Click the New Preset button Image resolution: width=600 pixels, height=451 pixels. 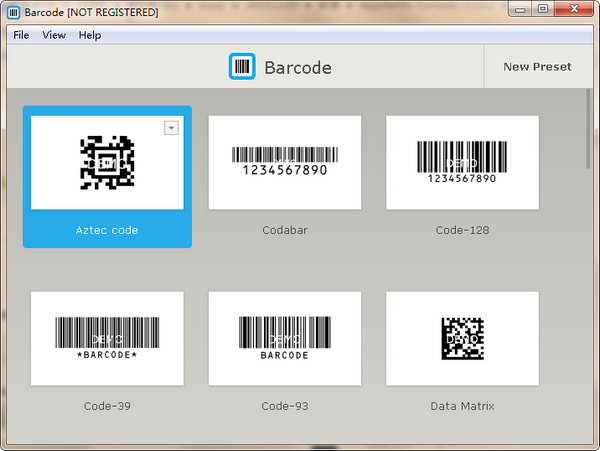pos(537,67)
